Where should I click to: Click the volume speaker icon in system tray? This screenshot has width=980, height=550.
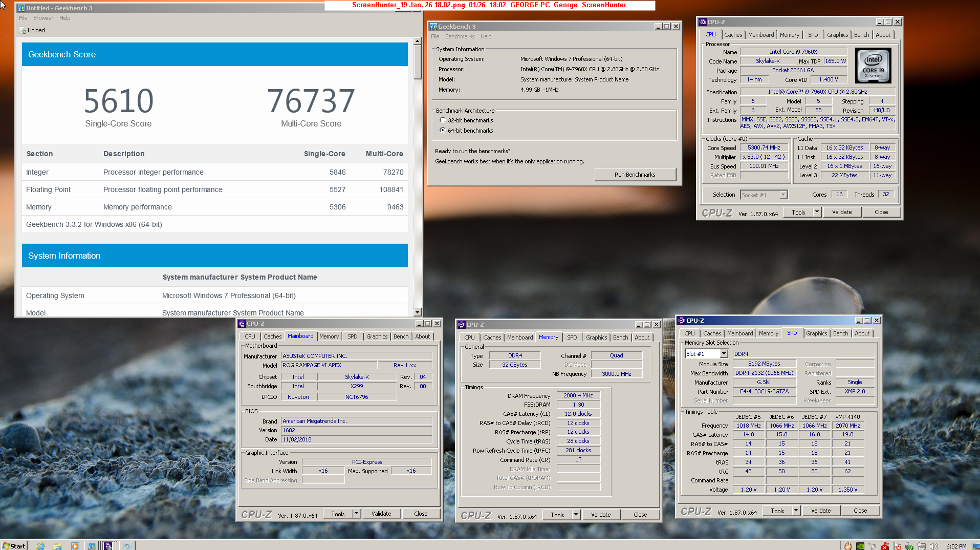[934, 546]
